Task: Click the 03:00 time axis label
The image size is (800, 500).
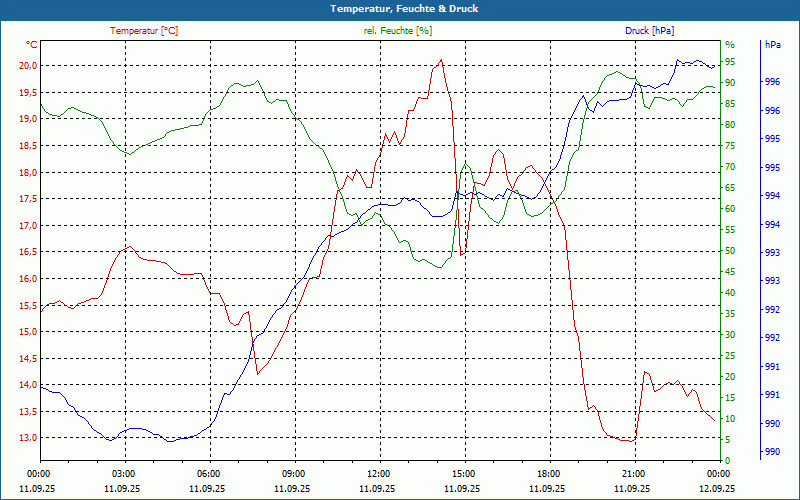Action: point(125,474)
